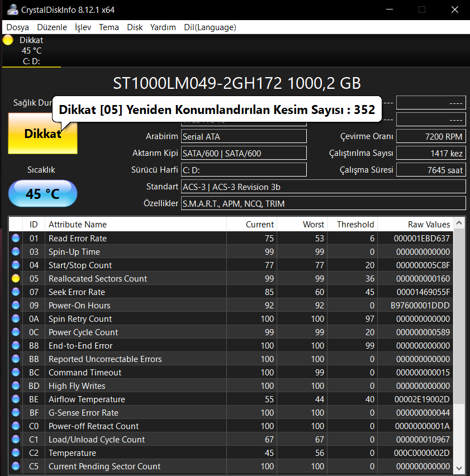
Task: Click the status dot for Spin Retry Count
Action: (x=16, y=319)
